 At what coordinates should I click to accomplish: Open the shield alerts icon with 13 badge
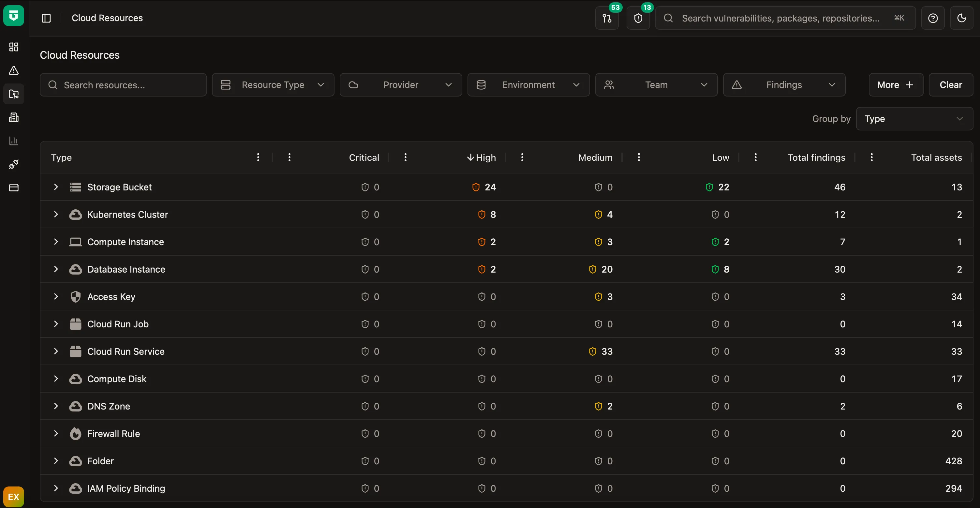click(x=638, y=18)
